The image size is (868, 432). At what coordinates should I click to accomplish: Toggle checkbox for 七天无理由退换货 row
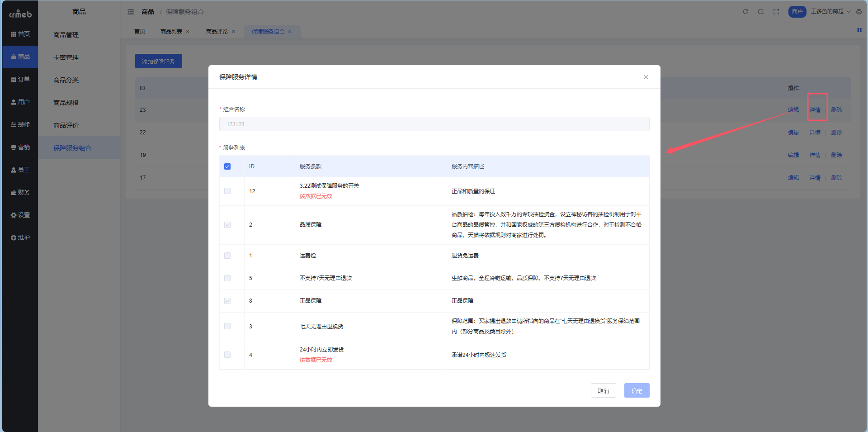[227, 326]
